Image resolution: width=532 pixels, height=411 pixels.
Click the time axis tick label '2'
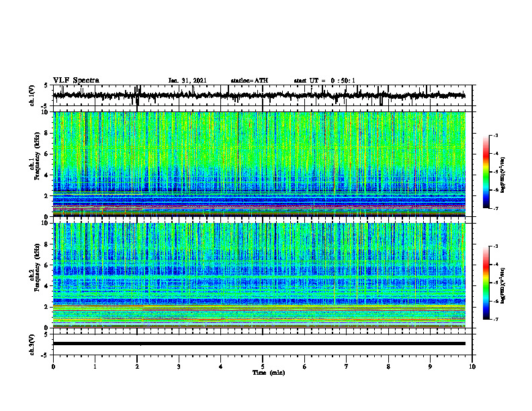[137, 367]
